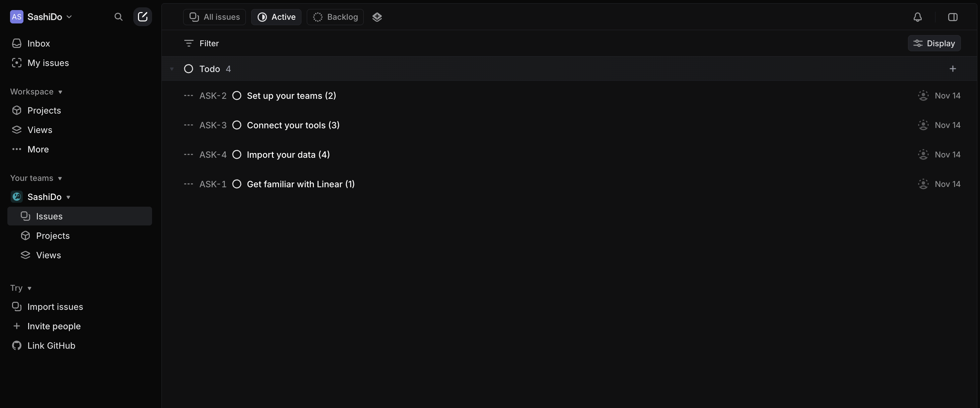The height and width of the screenshot is (408, 980).
Task: Toggle the right sidebar panel icon
Action: tap(953, 17)
